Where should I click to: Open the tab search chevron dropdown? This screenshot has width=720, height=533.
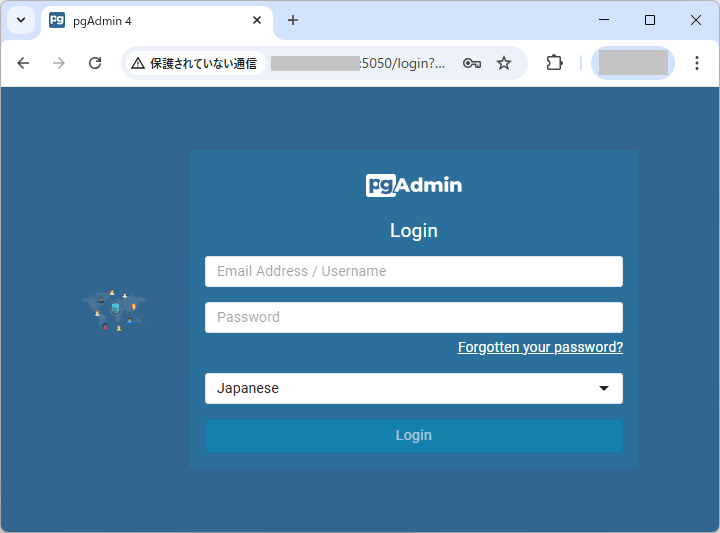tap(21, 20)
